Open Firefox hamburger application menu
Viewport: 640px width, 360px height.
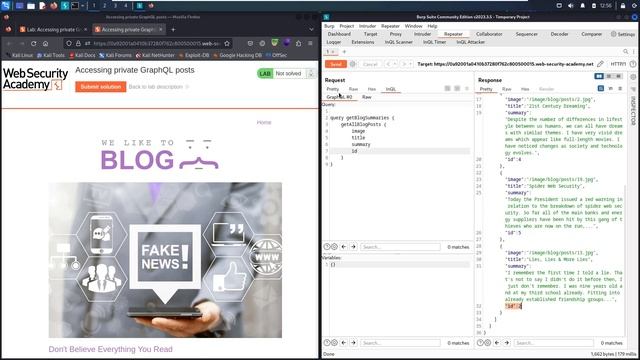pos(310,43)
